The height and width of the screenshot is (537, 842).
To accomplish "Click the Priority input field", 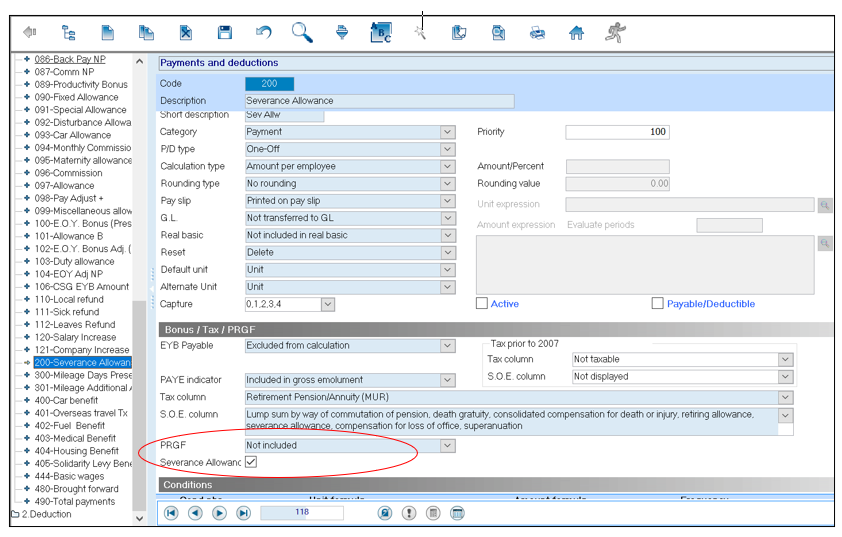I will coord(617,132).
